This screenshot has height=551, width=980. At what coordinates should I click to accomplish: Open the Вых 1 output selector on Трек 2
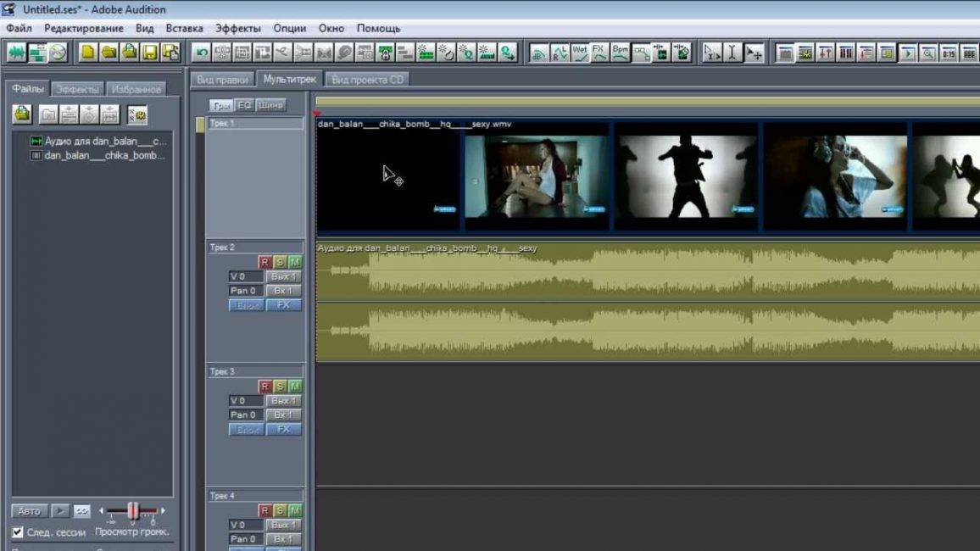click(x=283, y=276)
